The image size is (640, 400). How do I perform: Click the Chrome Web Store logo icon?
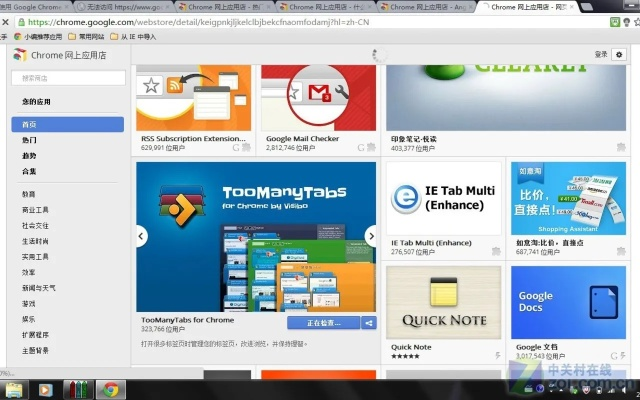coord(20,55)
